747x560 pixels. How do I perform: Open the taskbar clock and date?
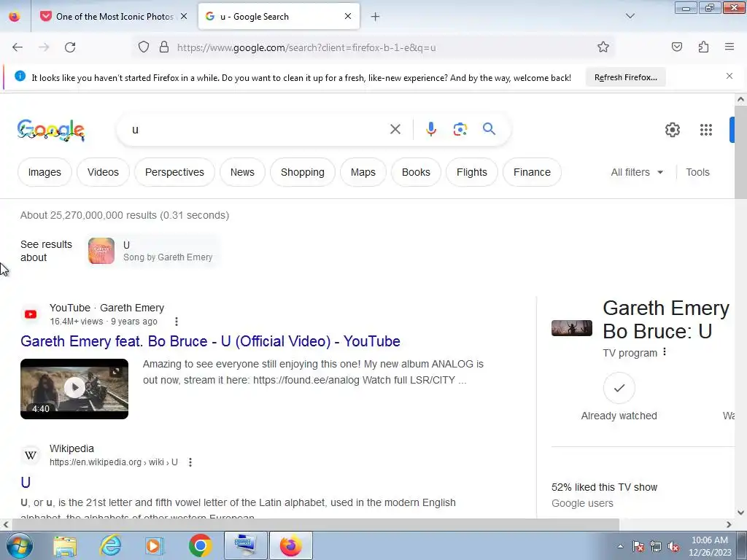pyautogui.click(x=710, y=546)
